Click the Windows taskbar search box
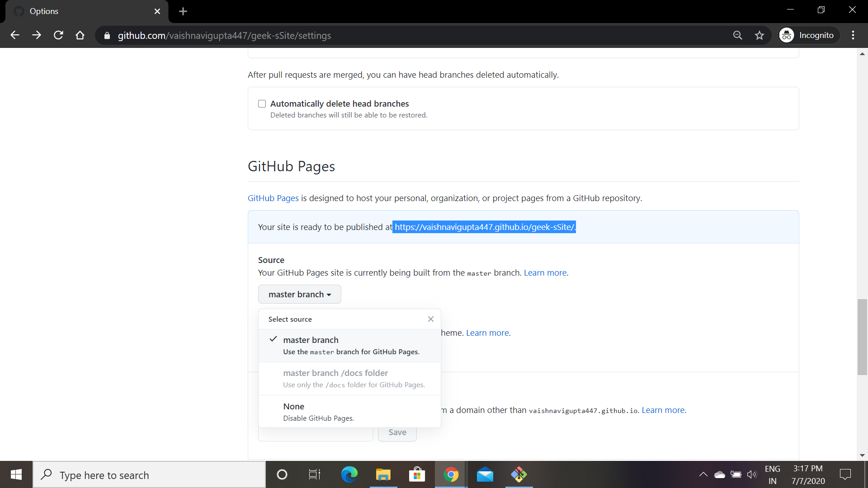868x488 pixels. tap(149, 475)
